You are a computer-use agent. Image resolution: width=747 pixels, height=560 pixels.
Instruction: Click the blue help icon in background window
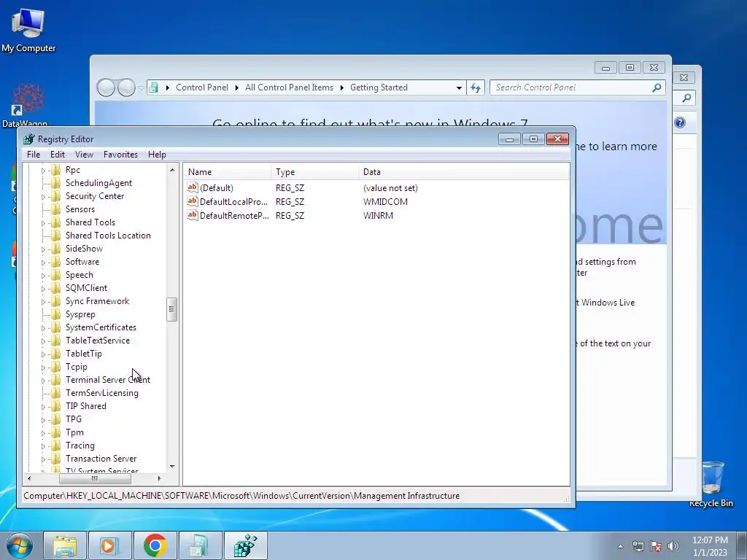(680, 122)
